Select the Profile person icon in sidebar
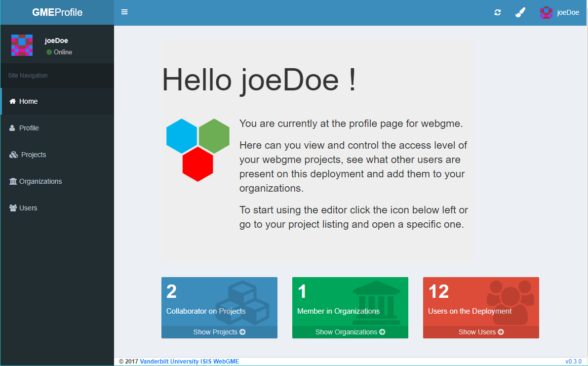The height and width of the screenshot is (366, 588). [x=12, y=127]
